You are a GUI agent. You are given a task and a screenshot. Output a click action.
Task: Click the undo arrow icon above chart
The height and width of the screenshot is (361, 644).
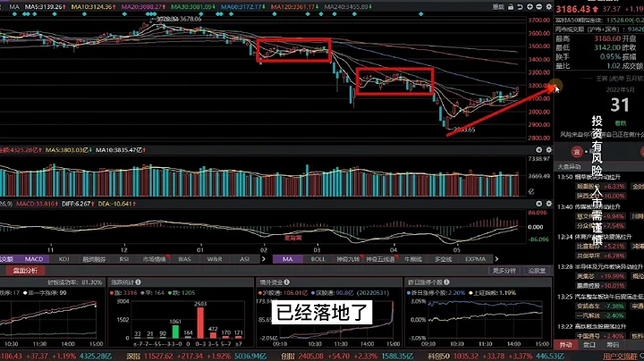[x=520, y=7]
